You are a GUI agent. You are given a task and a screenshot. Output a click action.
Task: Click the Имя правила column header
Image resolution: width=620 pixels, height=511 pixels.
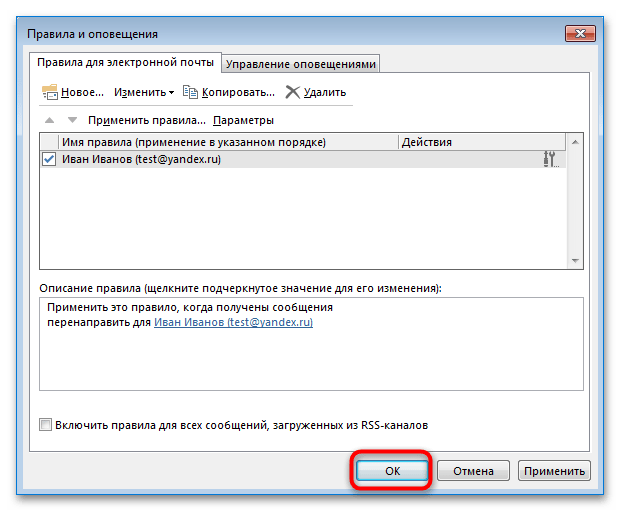228,142
